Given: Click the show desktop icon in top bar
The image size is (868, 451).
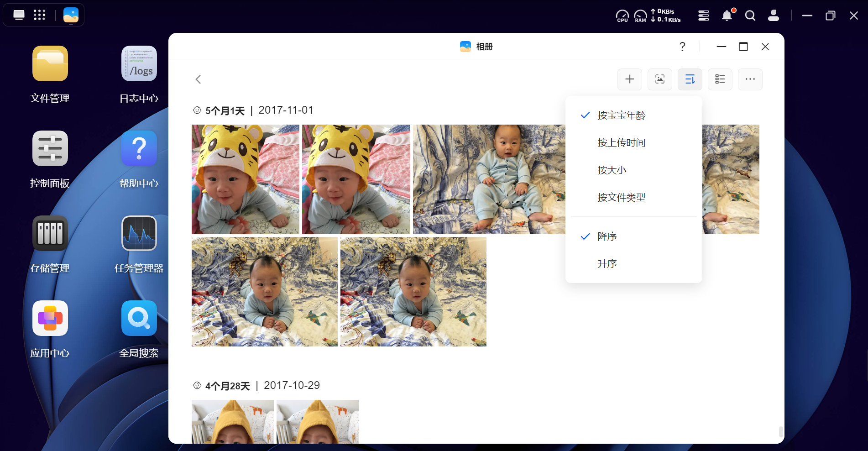Looking at the screenshot, I should (19, 15).
